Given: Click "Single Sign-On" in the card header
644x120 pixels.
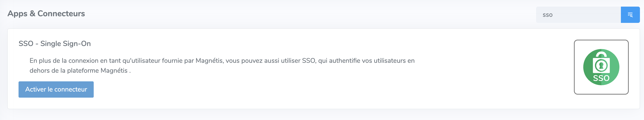Looking at the screenshot, I should [66, 43].
